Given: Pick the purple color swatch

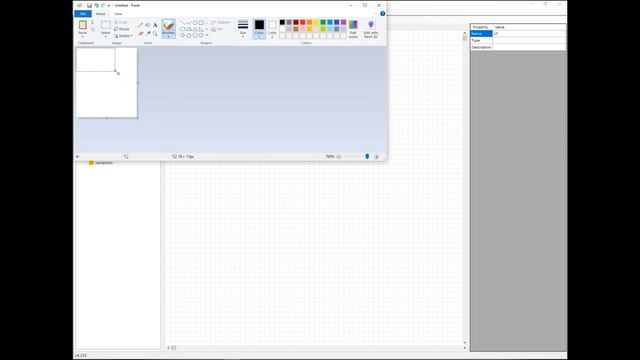Looking at the screenshot, I should 344,22.
